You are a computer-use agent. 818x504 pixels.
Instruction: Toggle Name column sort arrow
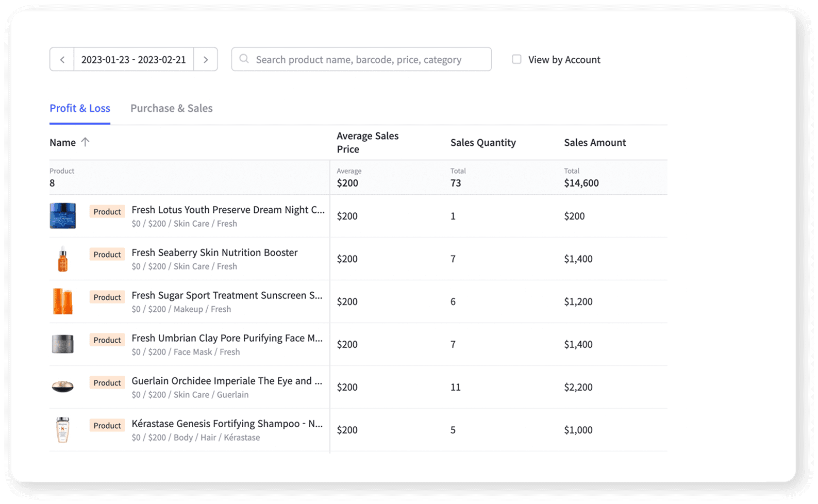[x=86, y=142]
